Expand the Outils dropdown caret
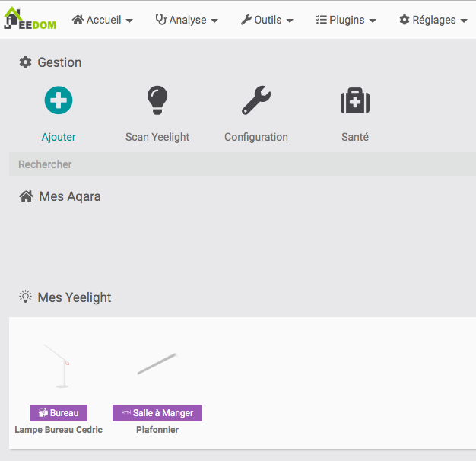Viewport: 476px width, 461px height. (290, 21)
